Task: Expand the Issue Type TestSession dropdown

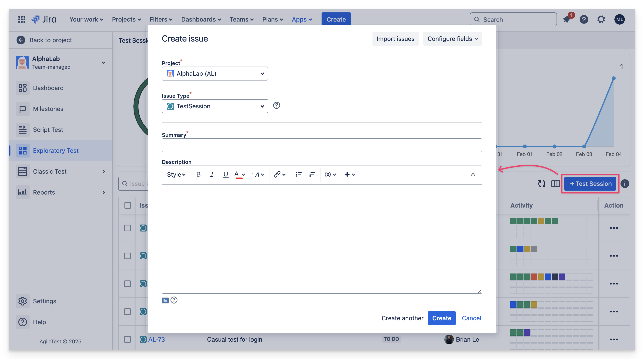Action: tap(215, 106)
